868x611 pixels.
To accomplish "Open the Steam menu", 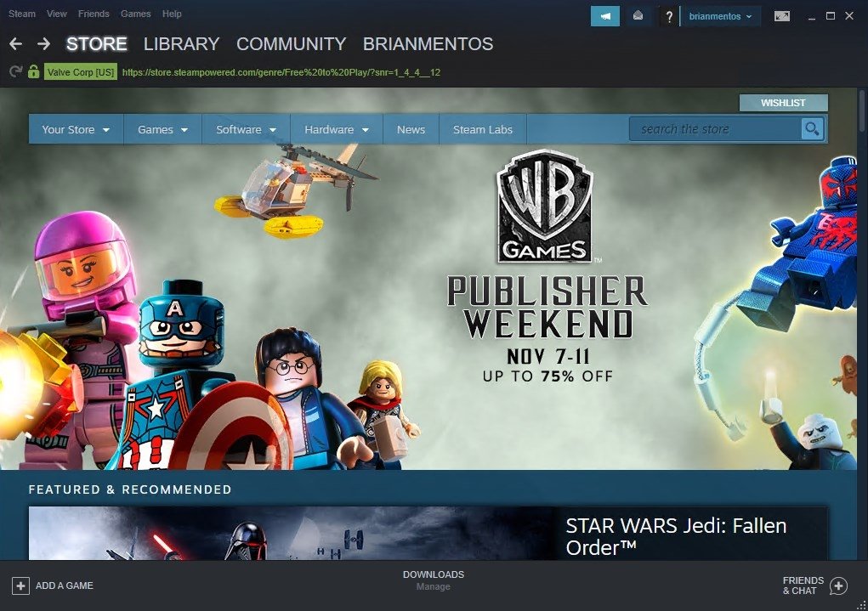I will click(22, 14).
